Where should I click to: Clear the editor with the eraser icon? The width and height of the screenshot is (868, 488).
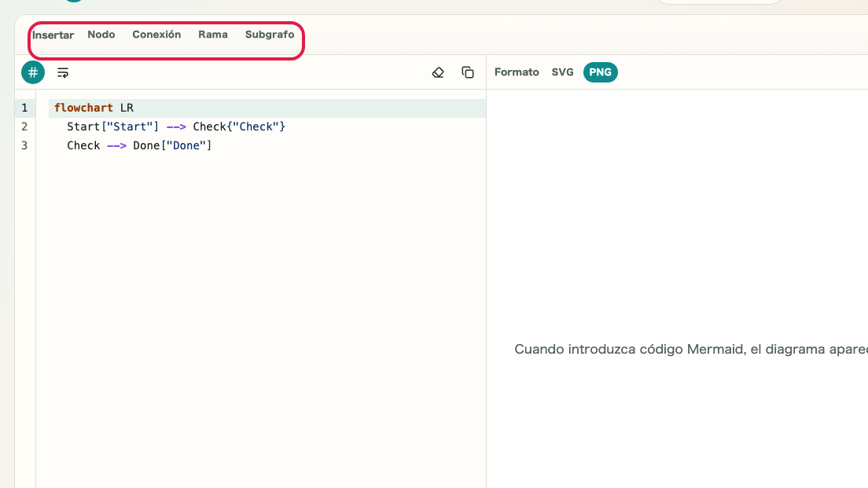pos(438,72)
